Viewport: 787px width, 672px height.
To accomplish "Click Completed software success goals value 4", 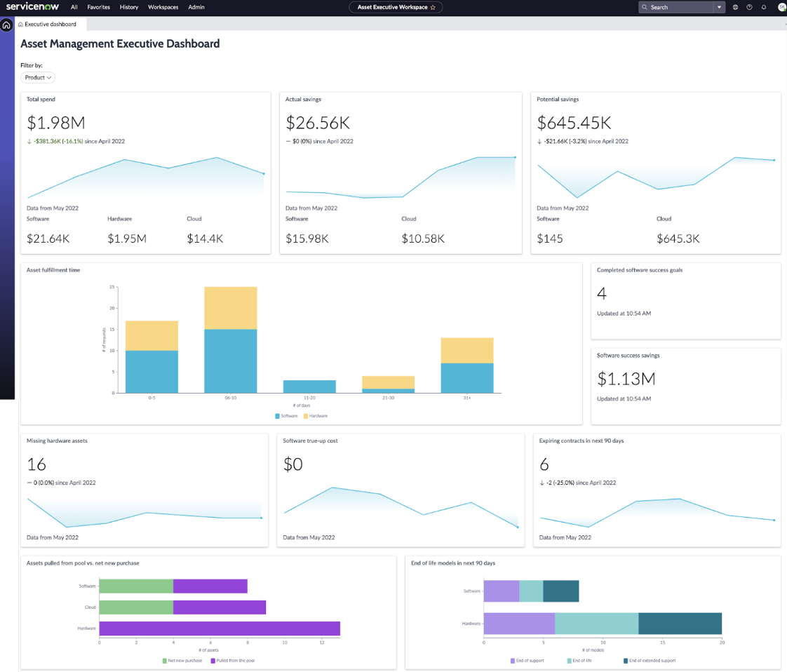I will (x=601, y=294).
